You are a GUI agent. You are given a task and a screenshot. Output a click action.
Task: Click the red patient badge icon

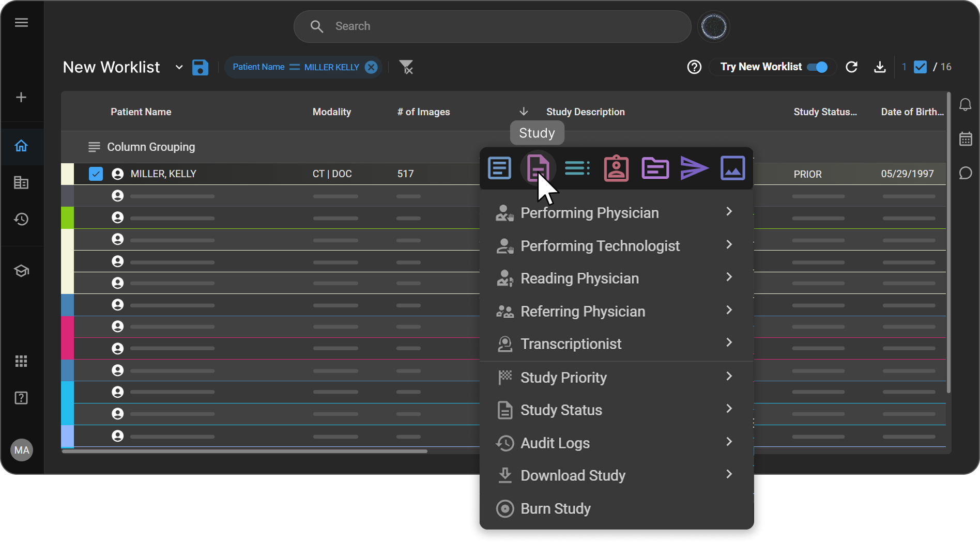coord(616,168)
